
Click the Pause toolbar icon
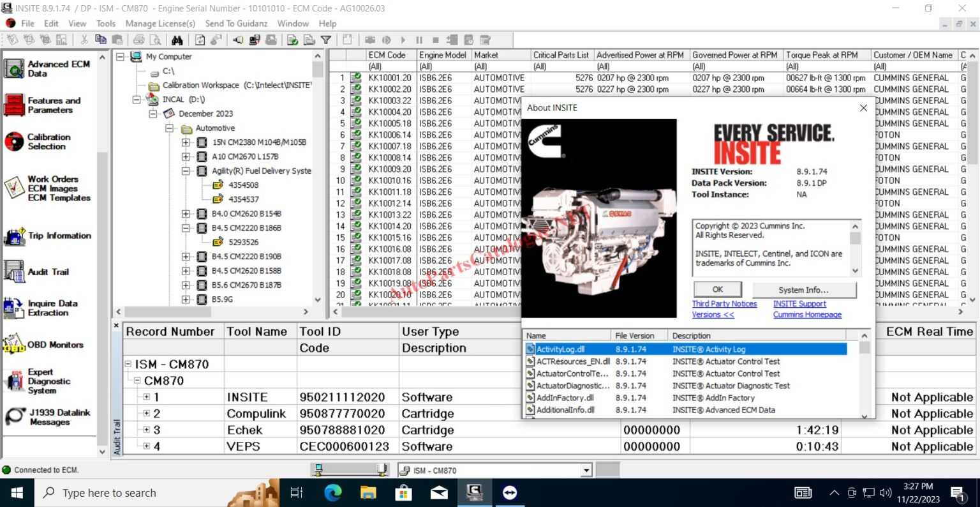[x=419, y=40]
